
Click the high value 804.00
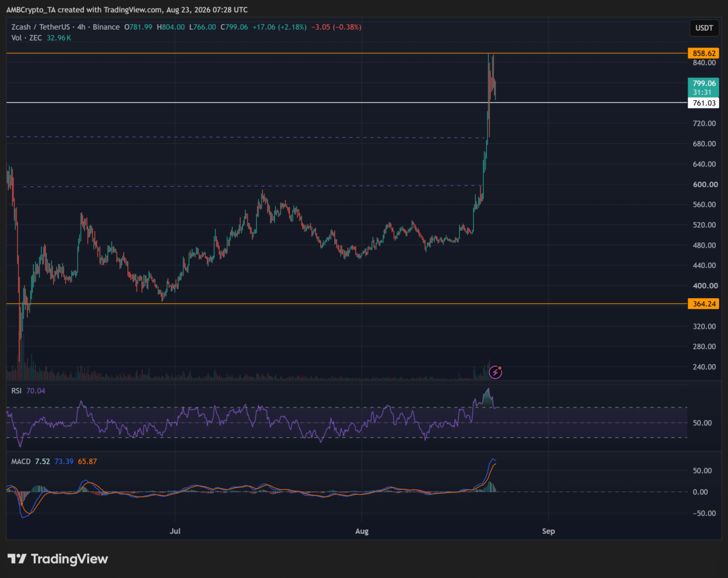[x=173, y=27]
